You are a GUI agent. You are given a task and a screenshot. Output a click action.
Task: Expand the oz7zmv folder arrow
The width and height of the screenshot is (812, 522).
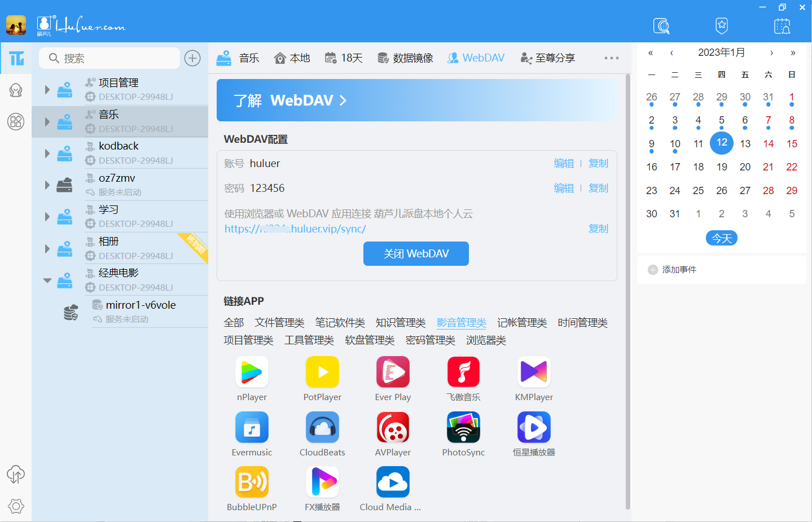click(x=47, y=185)
